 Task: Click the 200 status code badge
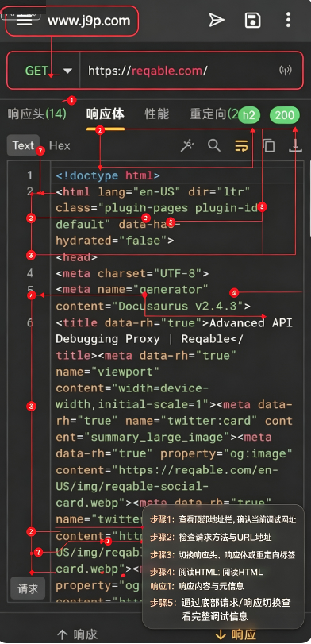[x=285, y=115]
